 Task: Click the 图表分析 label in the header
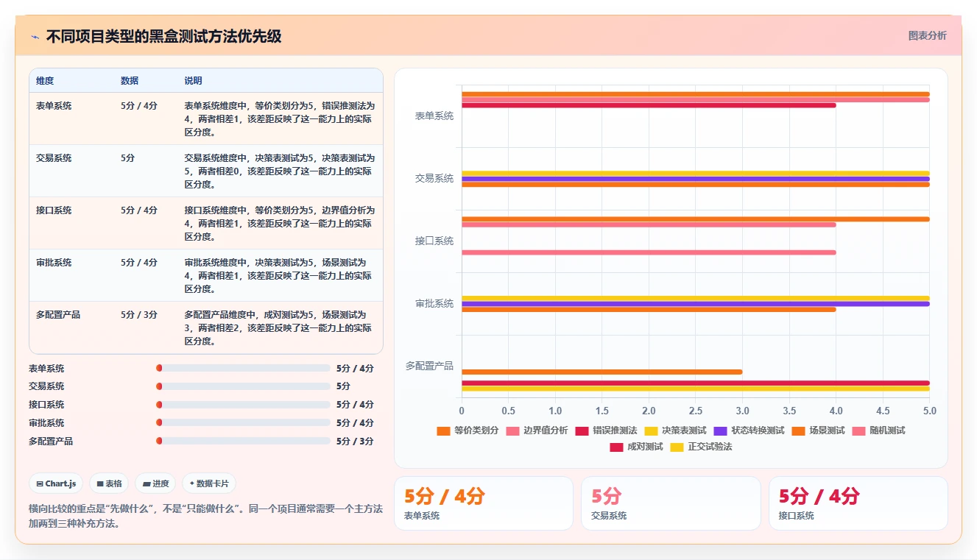coord(927,35)
